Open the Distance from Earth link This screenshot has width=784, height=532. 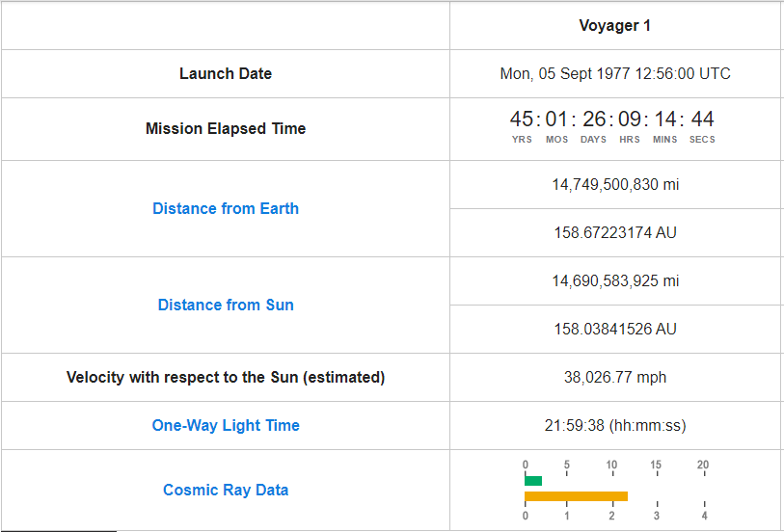pos(226,208)
